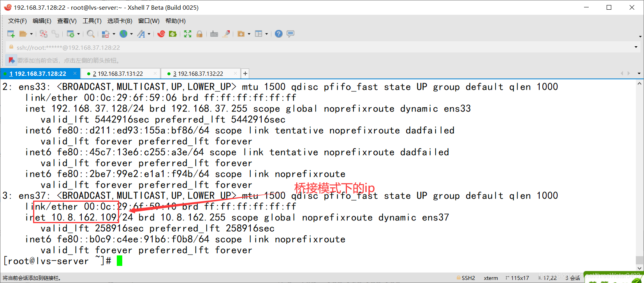This screenshot has height=283, width=644.
Task: Open the keyboard Key mapping icon
Action: click(x=214, y=34)
